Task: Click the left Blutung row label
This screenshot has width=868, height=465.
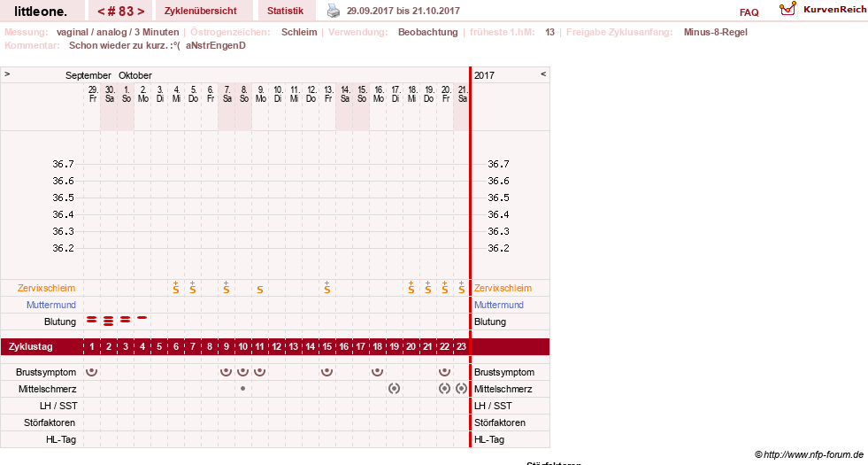Action: 60,322
